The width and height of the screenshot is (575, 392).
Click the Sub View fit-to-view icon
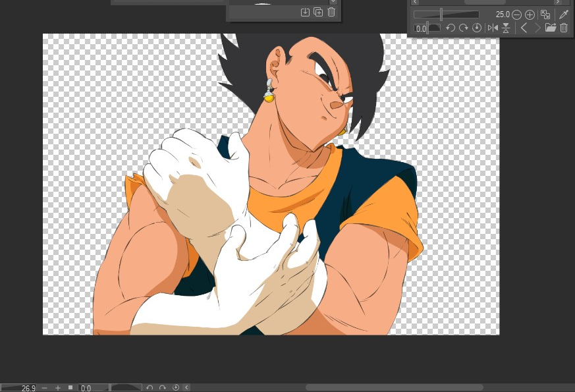[545, 14]
